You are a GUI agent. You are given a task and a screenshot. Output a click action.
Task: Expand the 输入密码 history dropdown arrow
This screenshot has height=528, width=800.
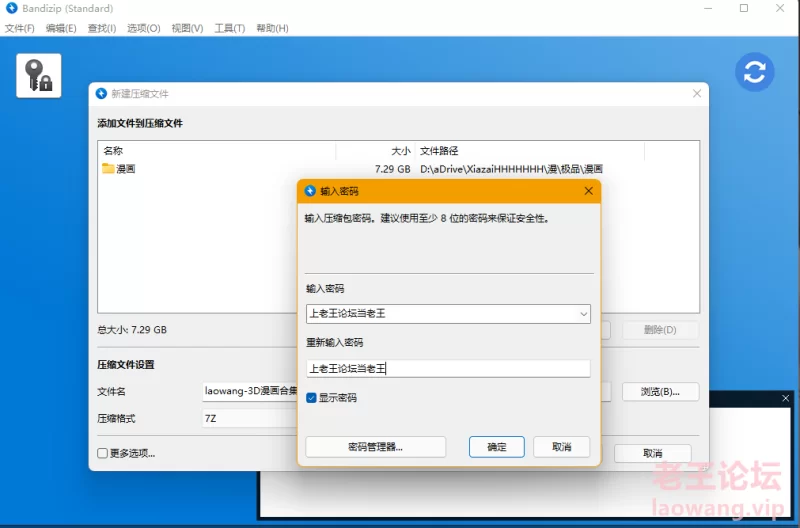tap(583, 314)
